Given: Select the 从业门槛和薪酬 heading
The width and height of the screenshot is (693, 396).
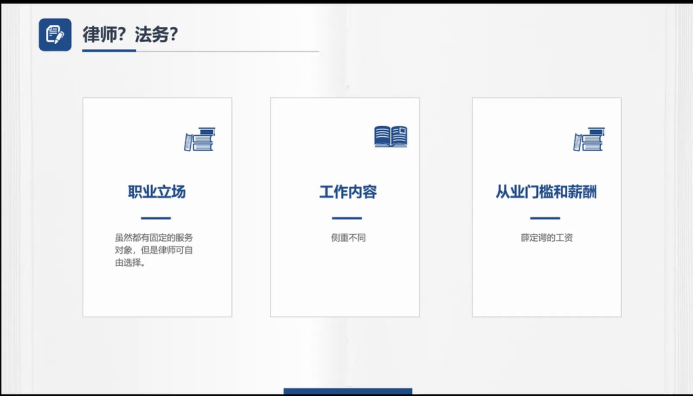Looking at the screenshot, I should coord(546,192).
